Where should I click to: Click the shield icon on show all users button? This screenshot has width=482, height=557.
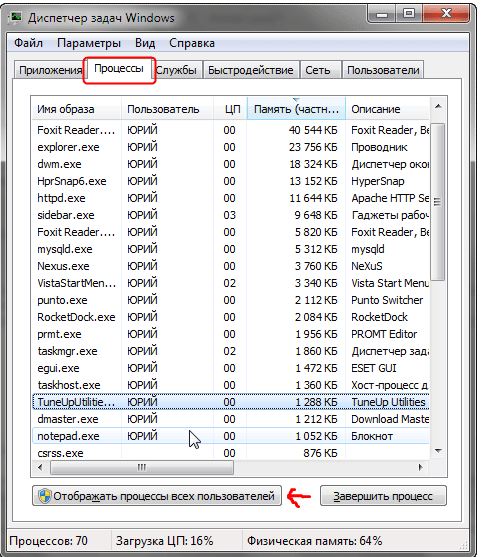click(x=45, y=496)
